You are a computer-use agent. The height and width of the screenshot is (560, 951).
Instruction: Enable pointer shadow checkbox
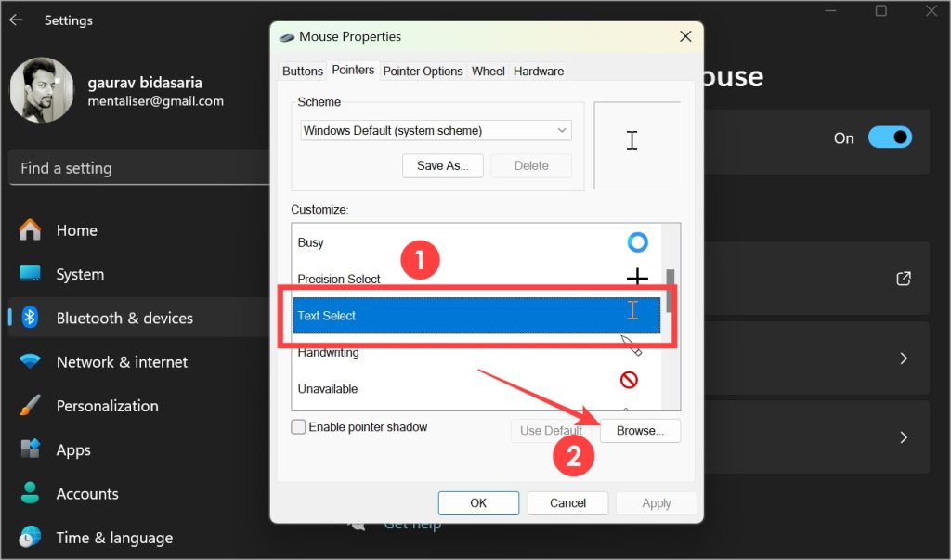[x=298, y=427]
